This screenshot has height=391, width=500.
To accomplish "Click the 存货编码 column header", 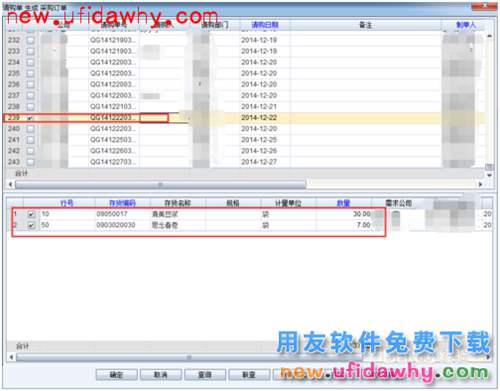I will click(122, 203).
